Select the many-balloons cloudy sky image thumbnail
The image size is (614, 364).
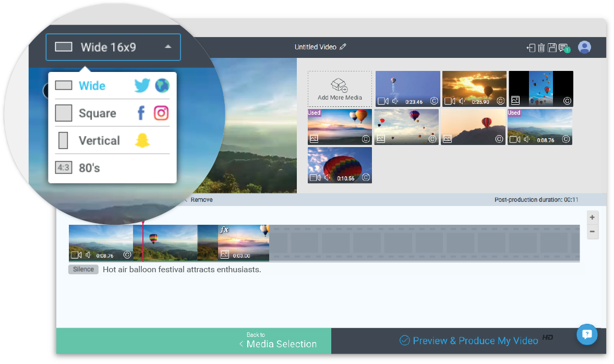point(406,127)
